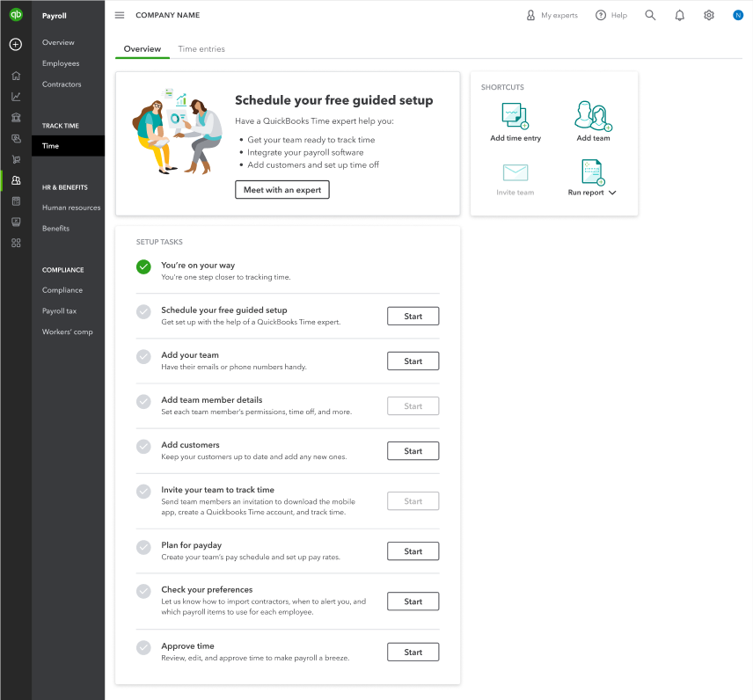Open notifications bell

point(679,15)
